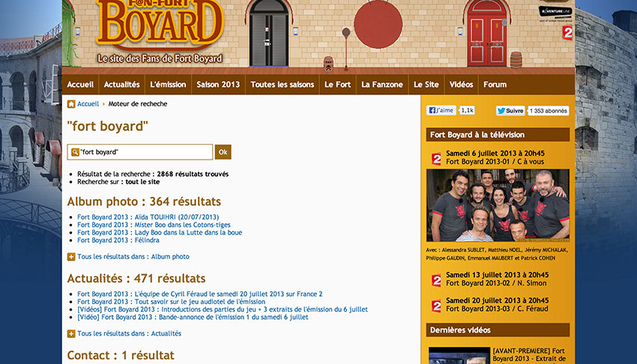Open La Fanzone menu item

click(x=382, y=85)
